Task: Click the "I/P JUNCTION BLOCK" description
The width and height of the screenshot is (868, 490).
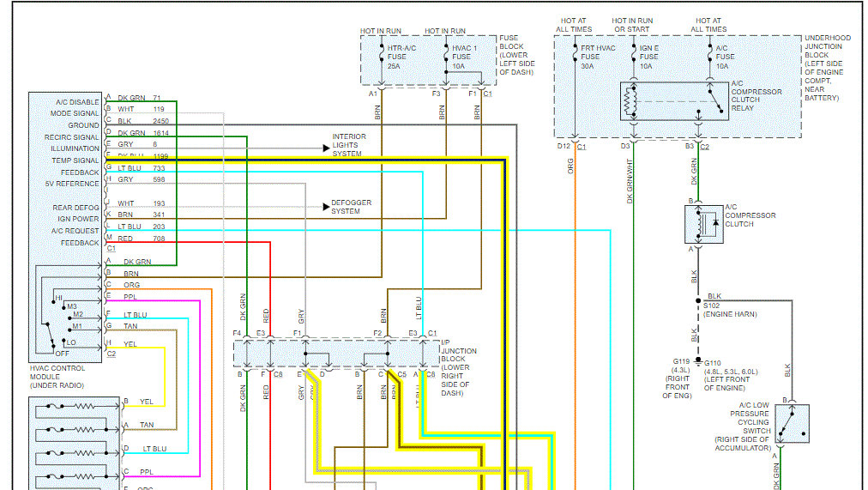Action: tap(458, 367)
